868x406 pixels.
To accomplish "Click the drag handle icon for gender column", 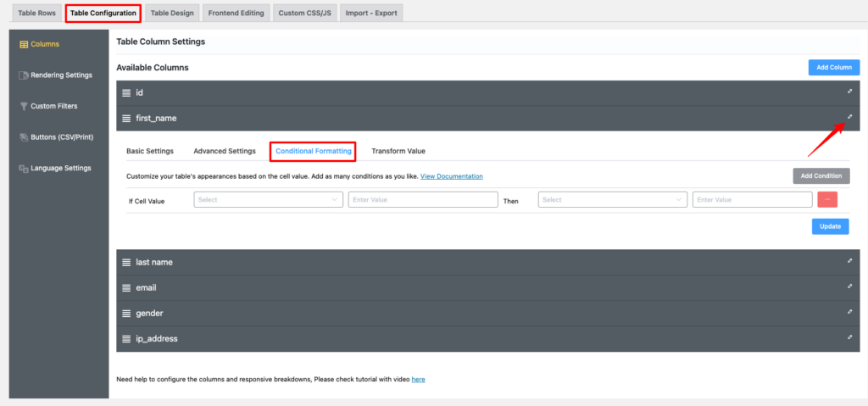I will (126, 314).
